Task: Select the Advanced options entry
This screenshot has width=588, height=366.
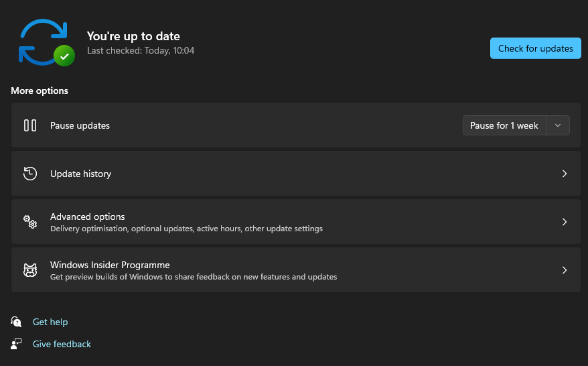Action: point(88,217)
